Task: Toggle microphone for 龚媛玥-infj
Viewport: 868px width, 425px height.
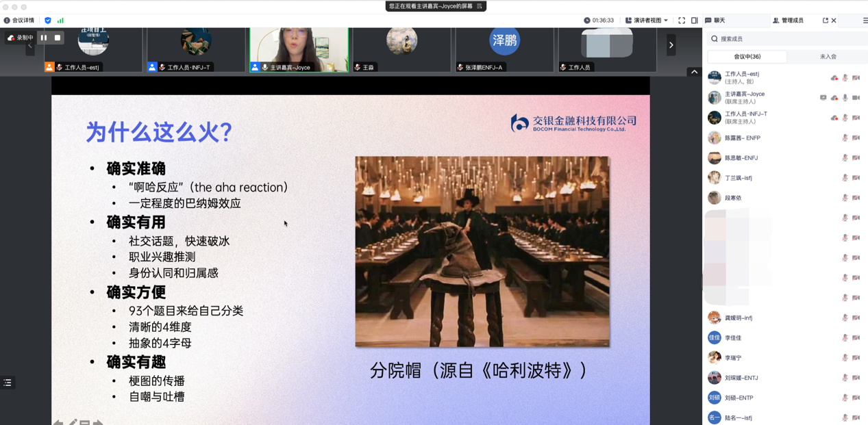Action: click(x=845, y=318)
